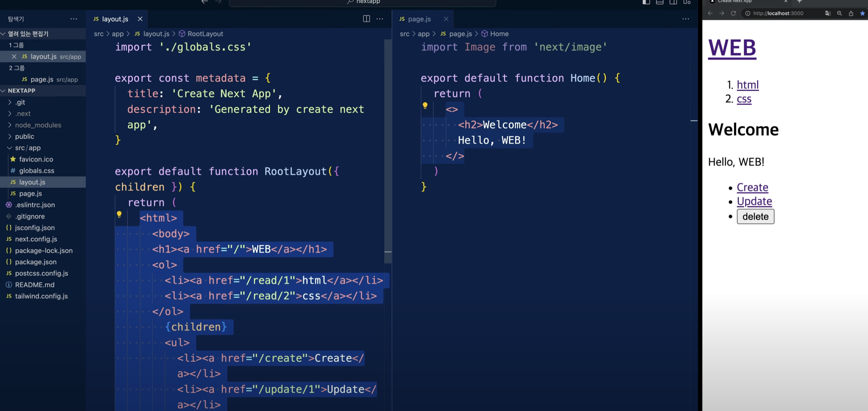The height and width of the screenshot is (411, 868).
Task: Click the lightbulb quick-fix icon in page.js
Action: tap(425, 105)
